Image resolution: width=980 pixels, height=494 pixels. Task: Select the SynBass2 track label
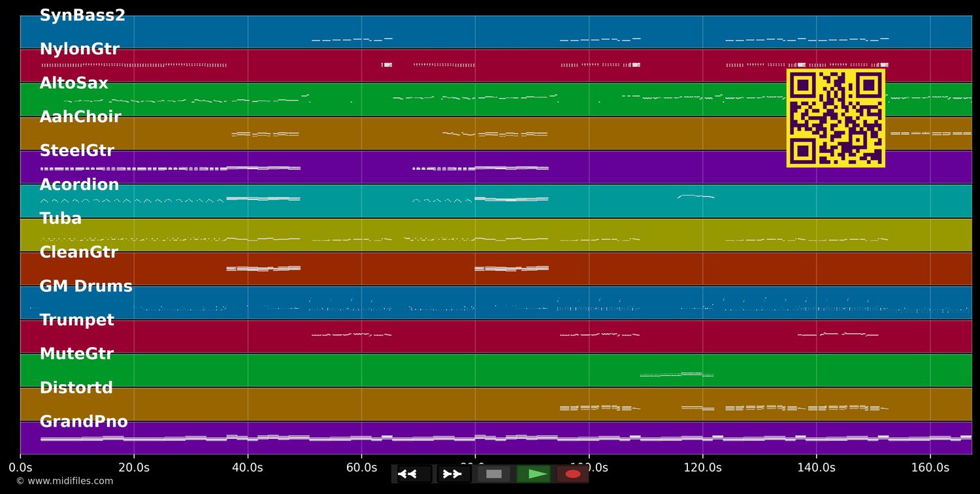click(82, 16)
